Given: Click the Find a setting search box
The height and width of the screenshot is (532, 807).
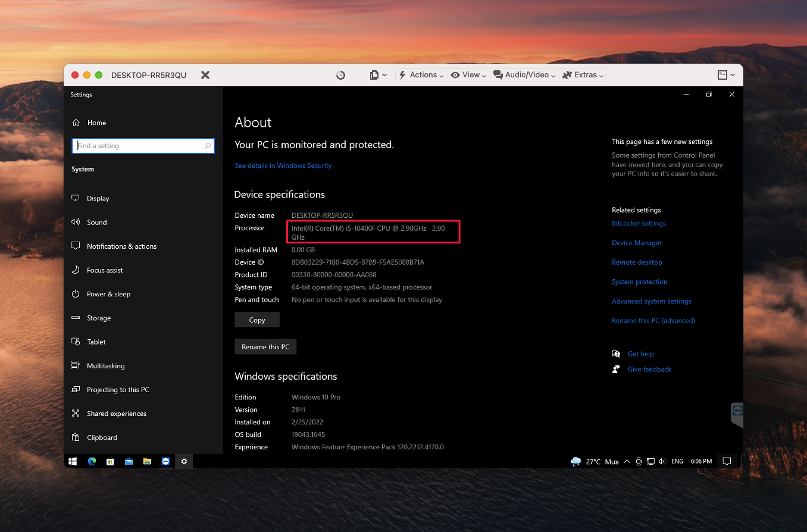Looking at the screenshot, I should 140,146.
